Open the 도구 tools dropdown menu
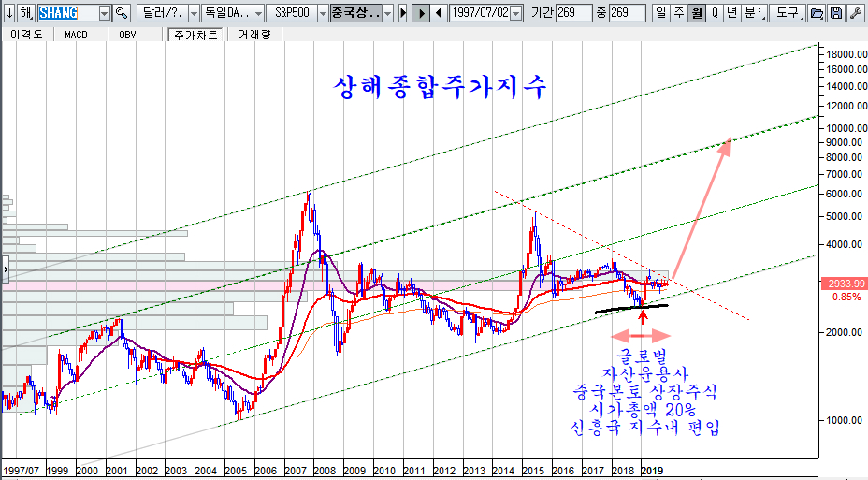Image resolution: width=868 pixels, height=480 pixels. 788,13
